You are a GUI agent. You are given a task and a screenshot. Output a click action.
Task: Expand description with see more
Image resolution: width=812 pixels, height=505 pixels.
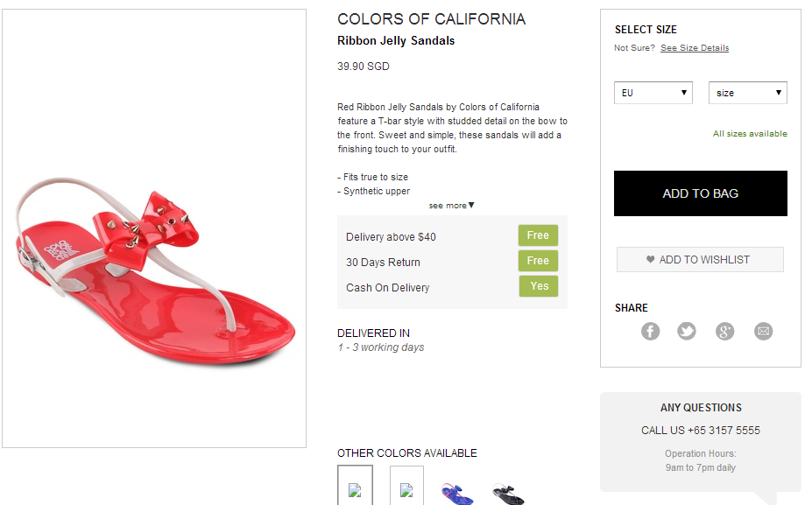coord(451,206)
